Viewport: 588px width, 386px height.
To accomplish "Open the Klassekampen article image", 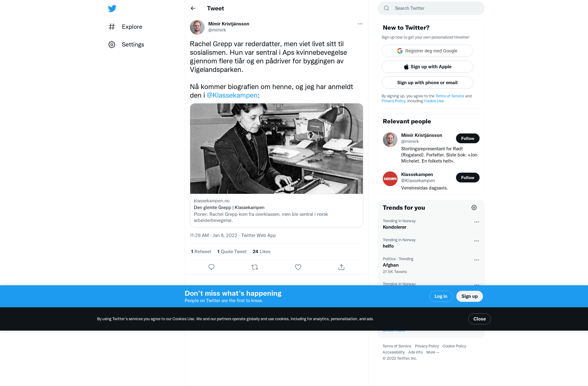I will (x=277, y=148).
